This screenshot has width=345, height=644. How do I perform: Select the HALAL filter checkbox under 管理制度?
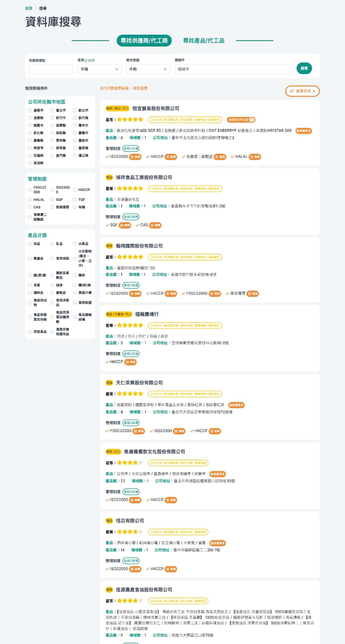point(30,199)
